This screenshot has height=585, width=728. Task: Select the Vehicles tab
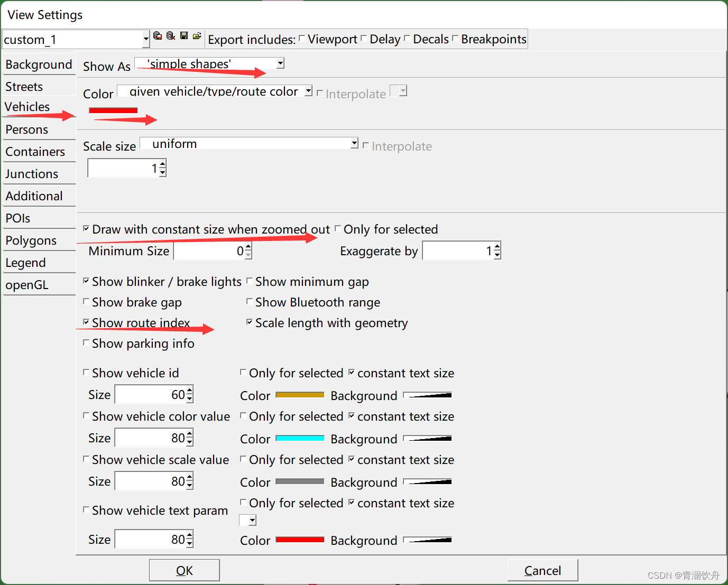point(39,107)
